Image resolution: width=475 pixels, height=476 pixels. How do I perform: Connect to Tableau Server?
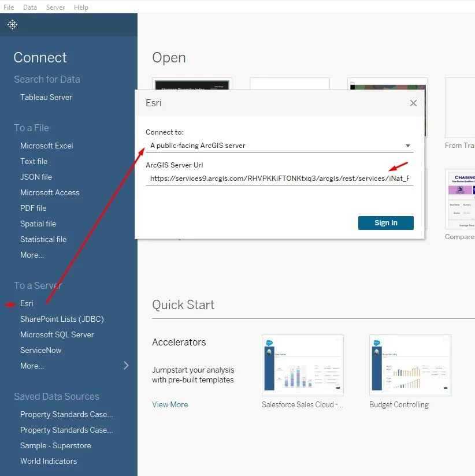(x=46, y=97)
